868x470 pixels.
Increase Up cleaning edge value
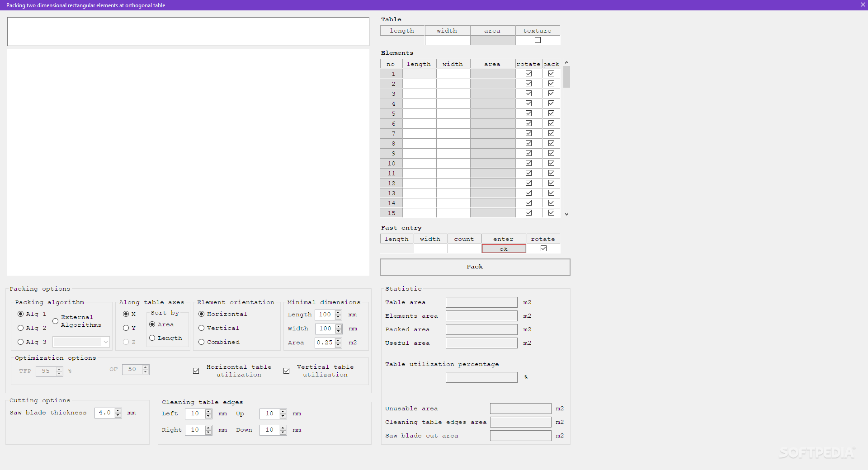click(283, 412)
